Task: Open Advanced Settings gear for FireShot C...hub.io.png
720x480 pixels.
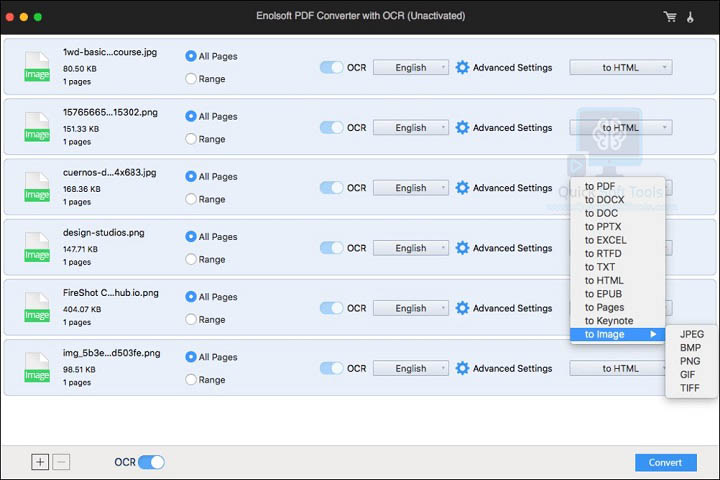Action: [462, 308]
